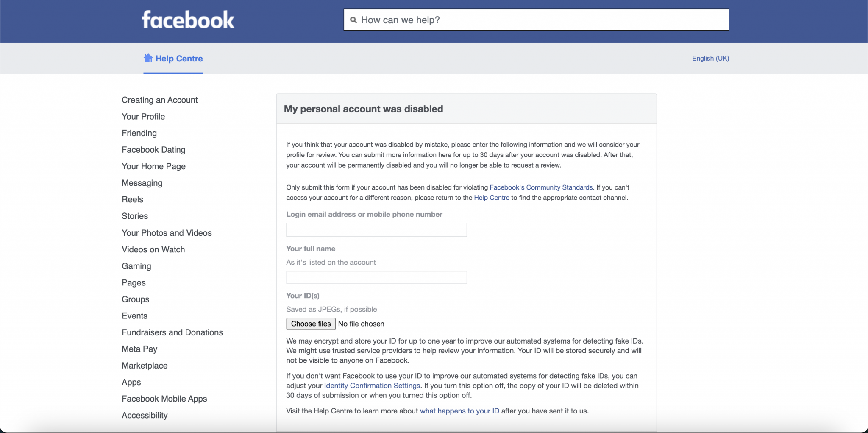
Task: Select Meta Pay from the sidebar
Action: [139, 349]
